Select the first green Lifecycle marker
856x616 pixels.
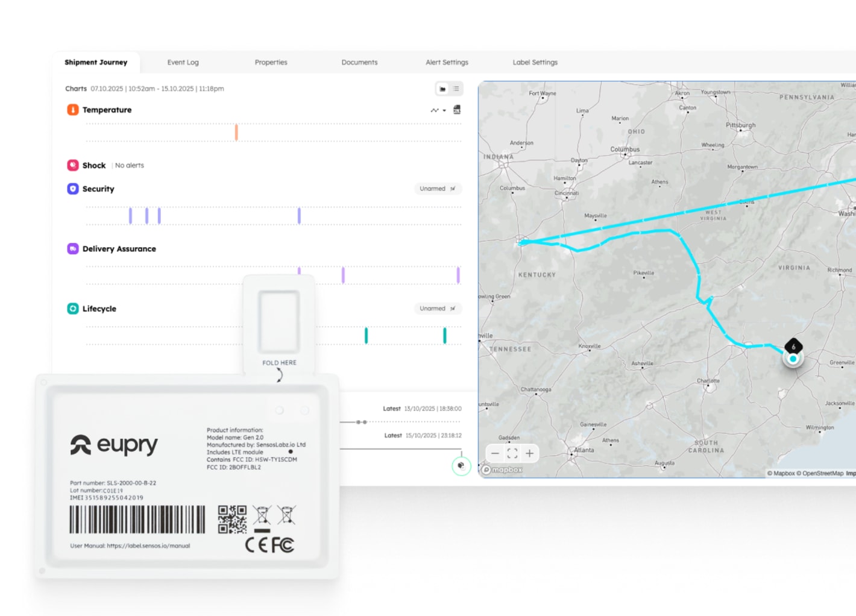[366, 336]
